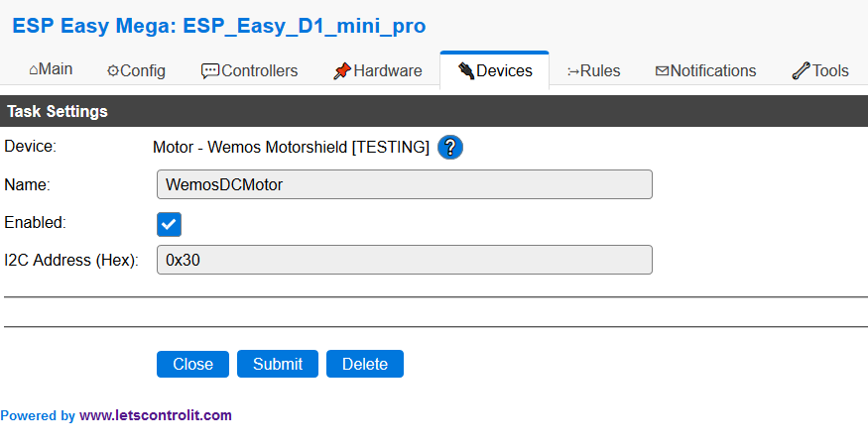868x447 pixels.
Task: Open the Tools tab
Action: coord(820,70)
